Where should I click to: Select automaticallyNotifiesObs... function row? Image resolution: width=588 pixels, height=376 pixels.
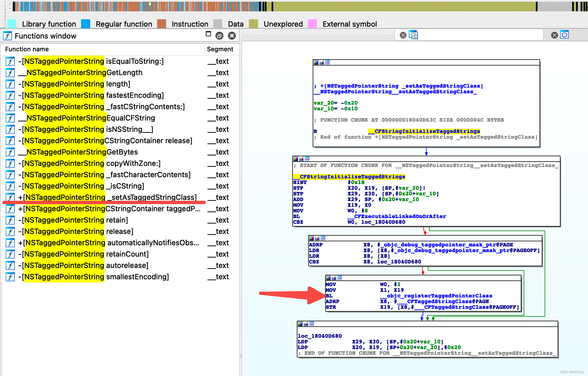(120, 243)
